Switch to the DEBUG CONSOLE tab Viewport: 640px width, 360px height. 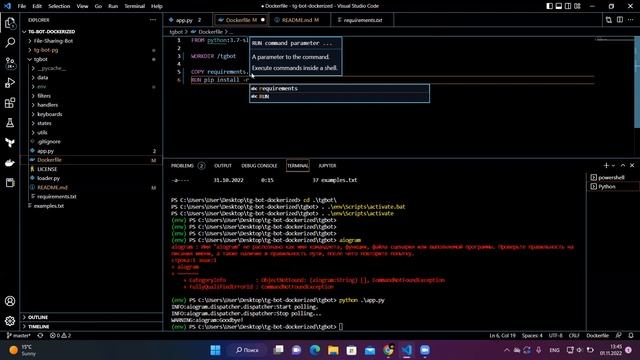[x=259, y=166]
